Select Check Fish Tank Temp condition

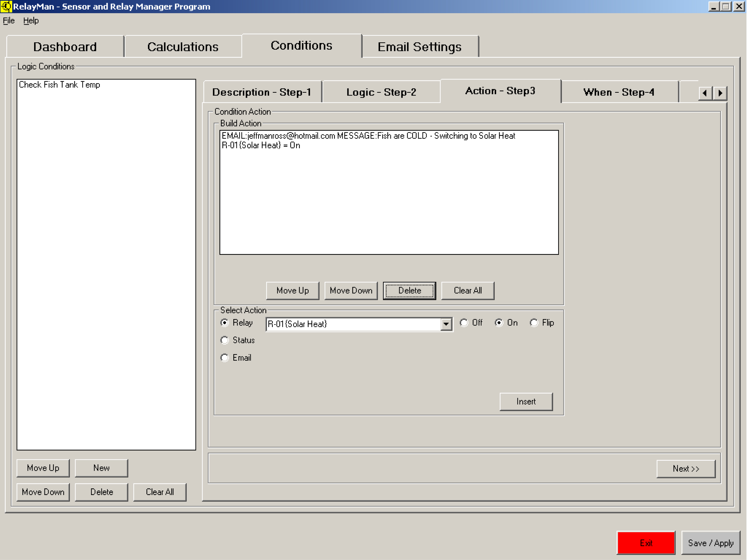click(60, 84)
